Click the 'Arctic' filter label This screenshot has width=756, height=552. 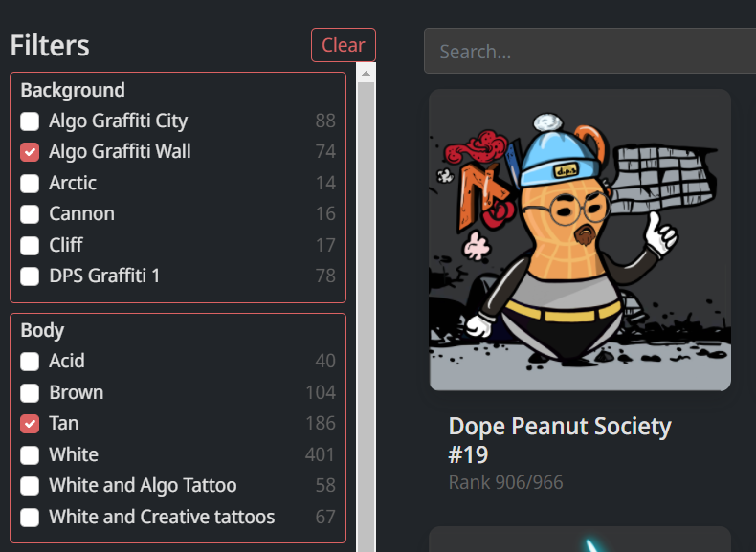click(x=73, y=183)
